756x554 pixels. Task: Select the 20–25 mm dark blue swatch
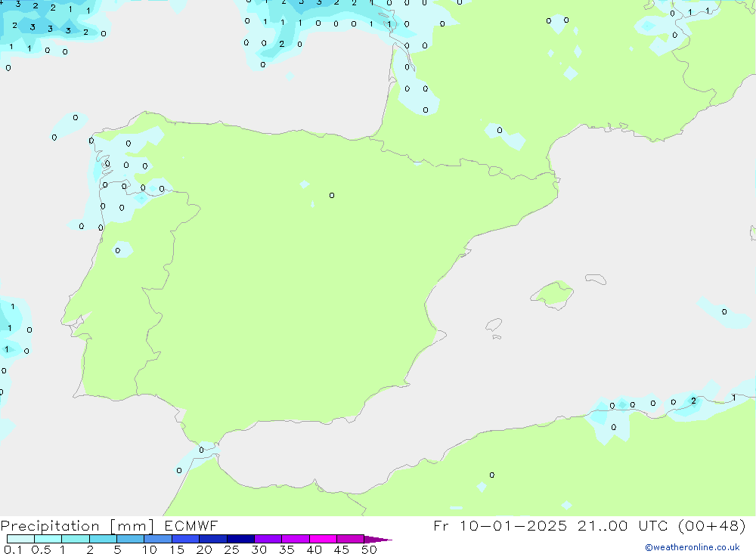tap(212, 539)
